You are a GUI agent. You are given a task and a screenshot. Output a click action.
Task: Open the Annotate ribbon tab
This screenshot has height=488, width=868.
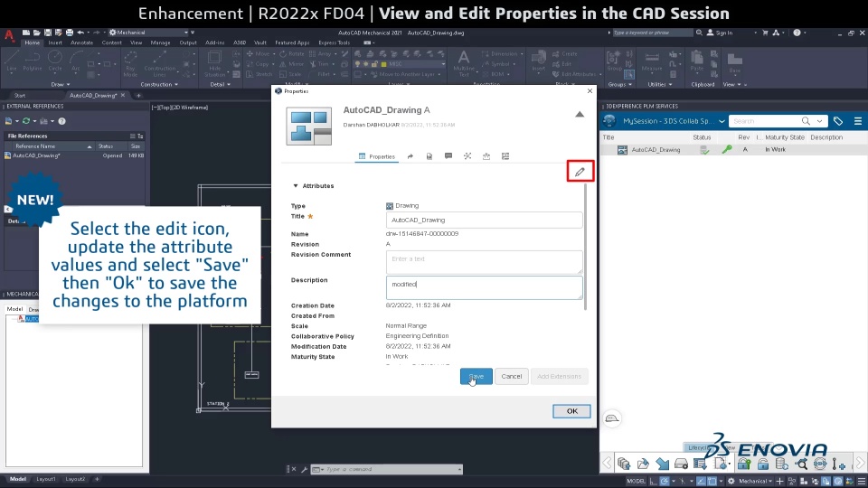(82, 42)
